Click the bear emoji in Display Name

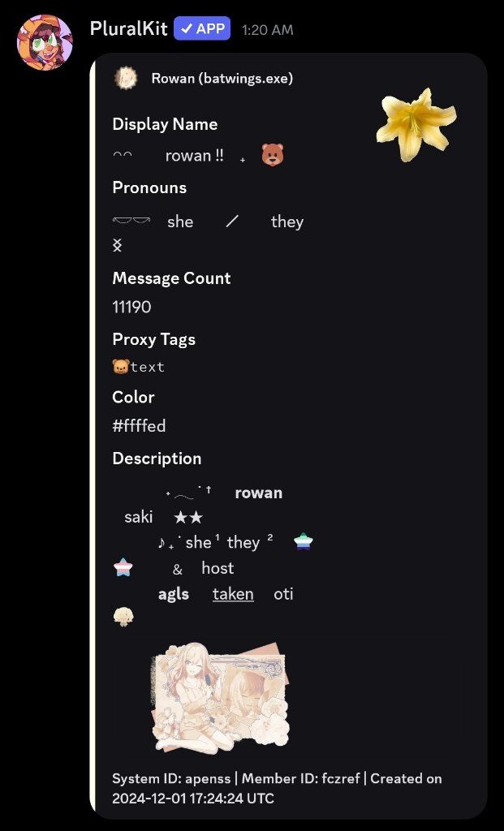273,155
